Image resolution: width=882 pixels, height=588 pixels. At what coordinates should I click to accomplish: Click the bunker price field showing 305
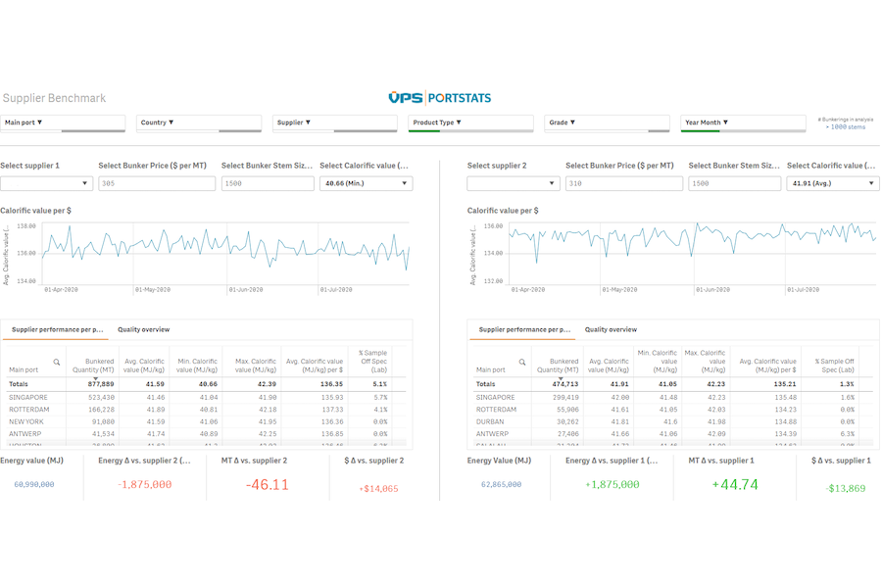[x=157, y=183]
